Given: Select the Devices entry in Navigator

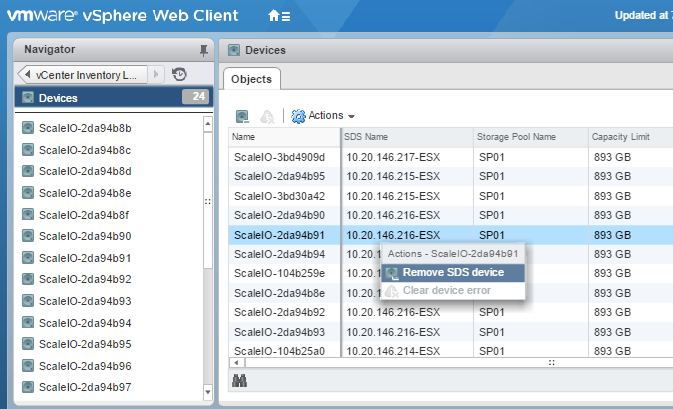Looking at the screenshot, I should 58,98.
